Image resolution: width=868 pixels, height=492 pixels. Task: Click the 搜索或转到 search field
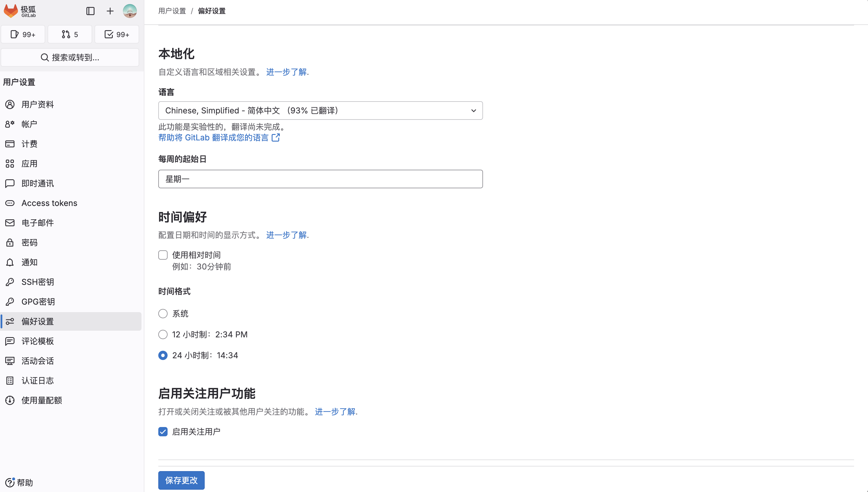click(70, 57)
